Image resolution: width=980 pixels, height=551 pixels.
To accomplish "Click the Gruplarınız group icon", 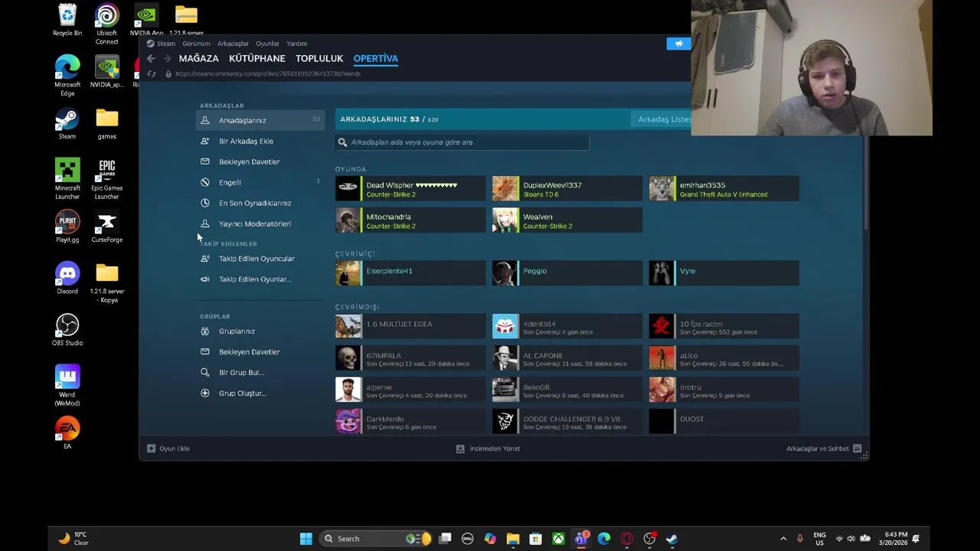I will click(x=204, y=331).
